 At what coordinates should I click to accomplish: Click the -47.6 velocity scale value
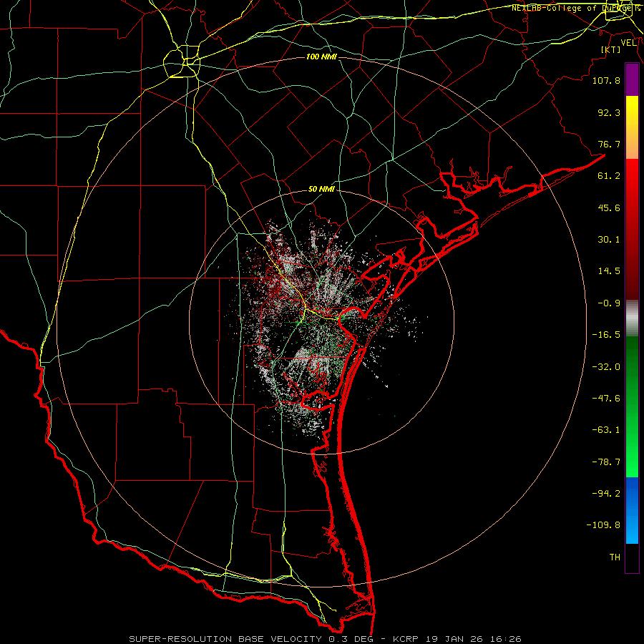606,399
